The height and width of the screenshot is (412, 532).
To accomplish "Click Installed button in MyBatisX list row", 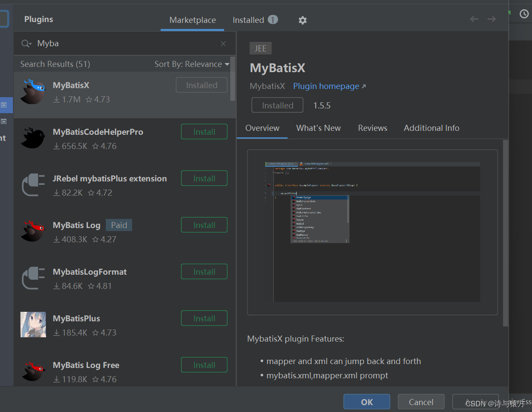I will (x=202, y=85).
